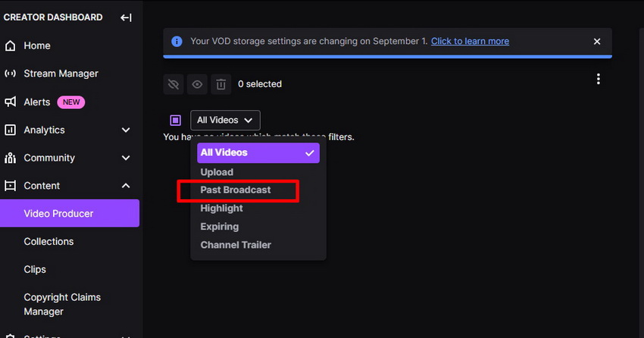Click the Community label

point(49,158)
